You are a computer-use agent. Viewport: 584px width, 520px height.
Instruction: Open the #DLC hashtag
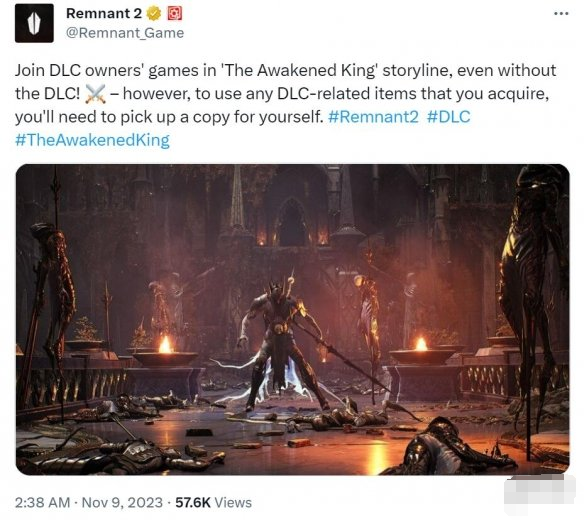coord(448,117)
